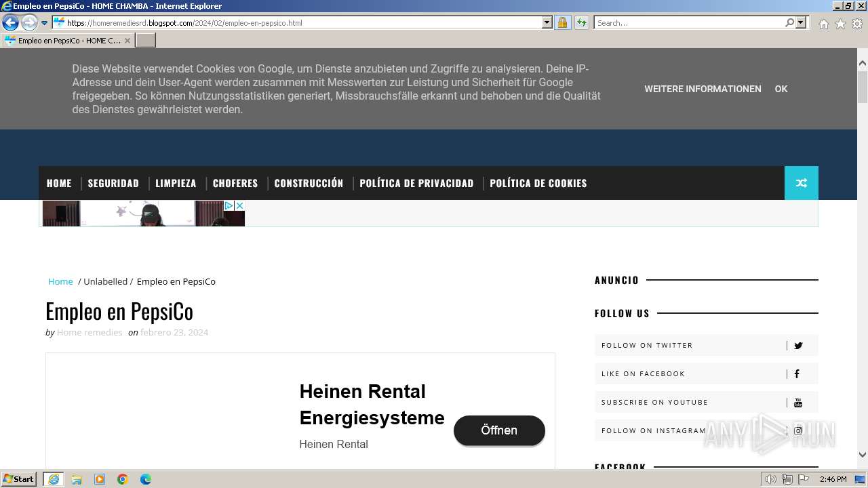868x488 pixels.
Task: Select the Empleo en PepsiCo tab
Action: tap(67, 40)
